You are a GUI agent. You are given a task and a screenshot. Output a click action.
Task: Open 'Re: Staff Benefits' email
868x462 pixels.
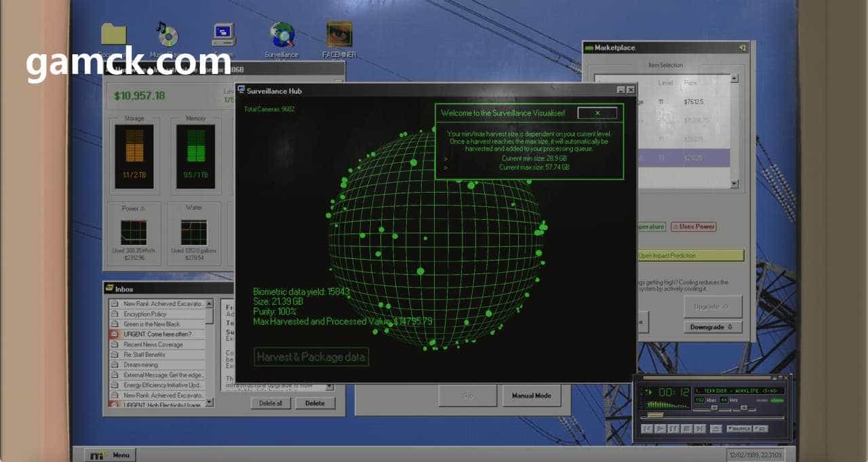[157, 355]
